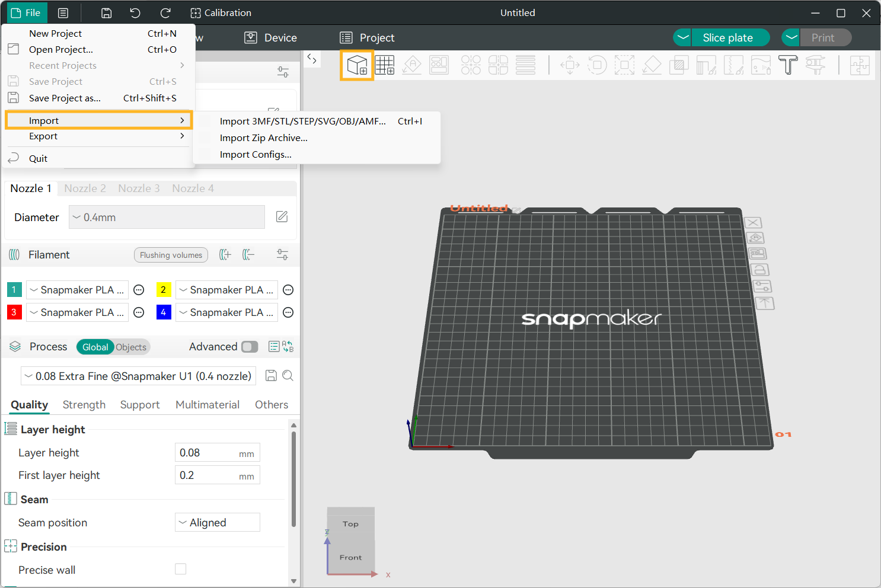Select the Lay on Face tool
The width and height of the screenshot is (881, 588).
pyautogui.click(x=652, y=65)
